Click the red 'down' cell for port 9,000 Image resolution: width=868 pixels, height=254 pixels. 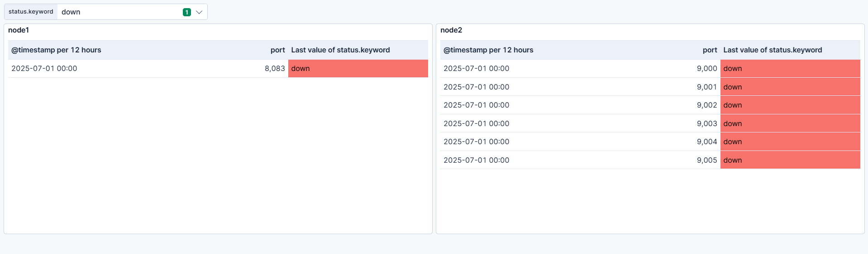(x=790, y=69)
